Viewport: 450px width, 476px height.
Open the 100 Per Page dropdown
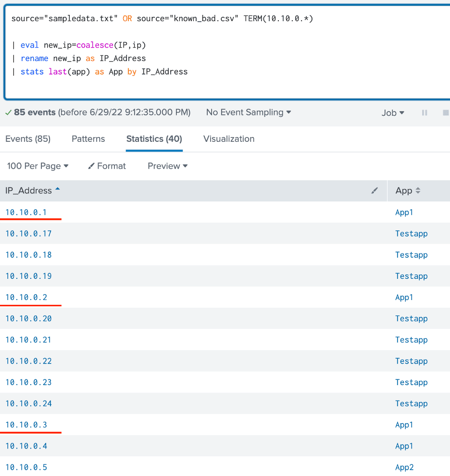pyautogui.click(x=37, y=166)
